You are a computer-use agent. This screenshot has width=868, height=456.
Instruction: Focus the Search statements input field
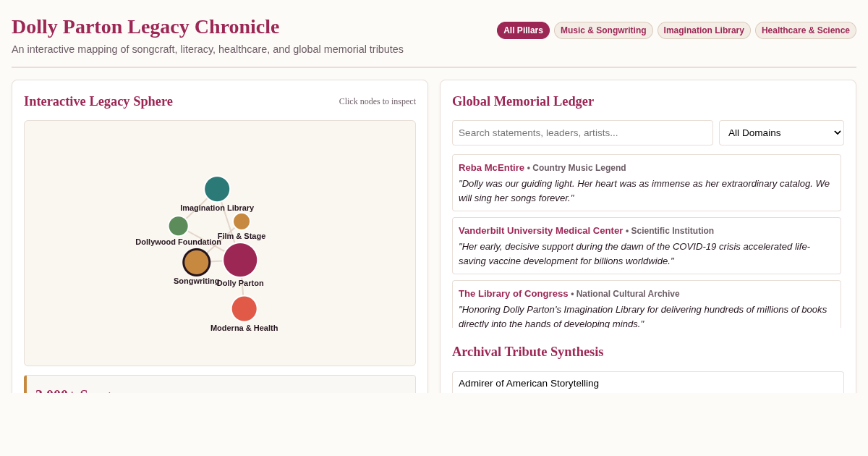pos(582,133)
